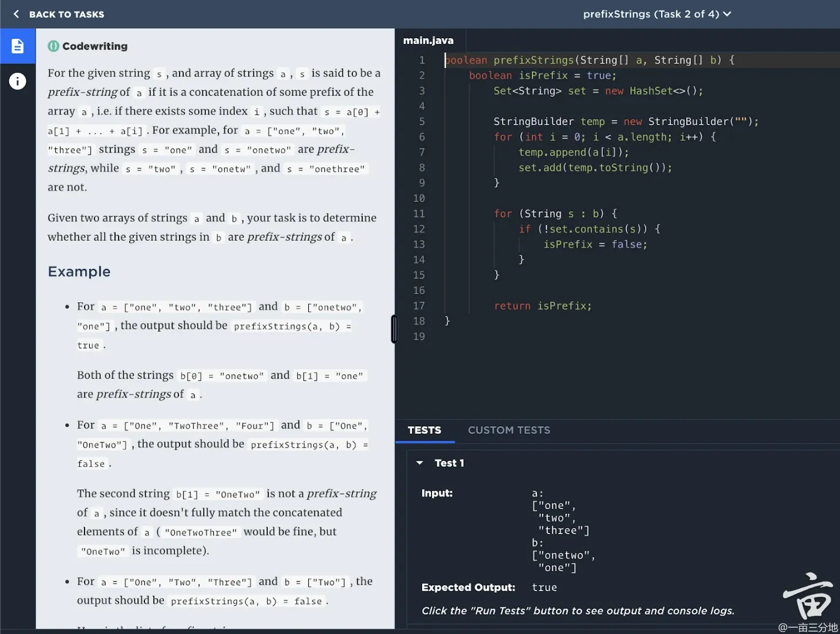Place cursor on 'return isPrefix;' line

point(543,306)
